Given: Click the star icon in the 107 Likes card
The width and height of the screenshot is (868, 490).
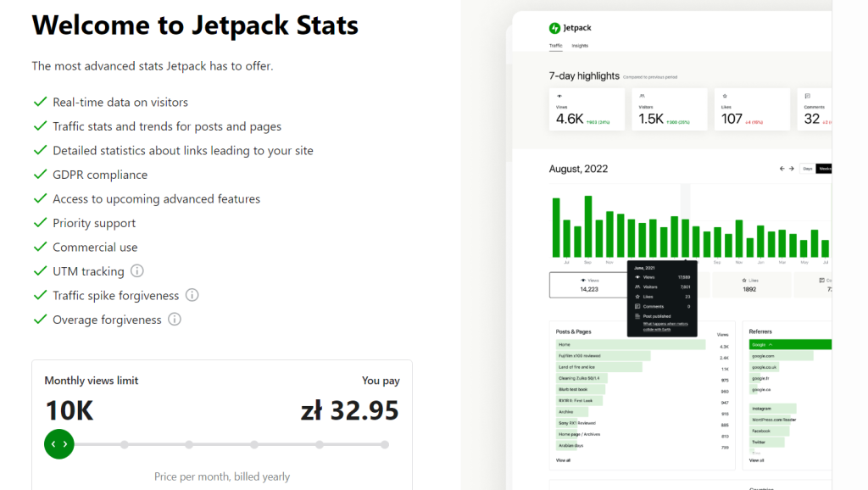Looking at the screenshot, I should coord(725,96).
